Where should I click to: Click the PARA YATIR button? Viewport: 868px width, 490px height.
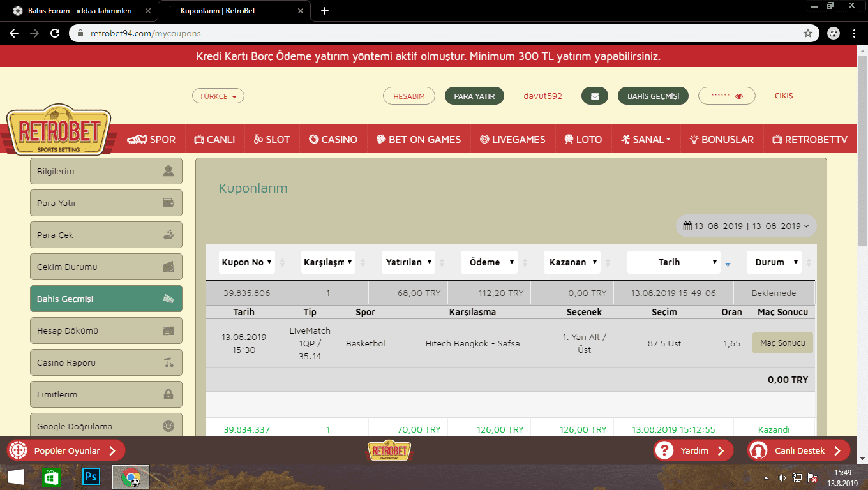[x=474, y=96]
